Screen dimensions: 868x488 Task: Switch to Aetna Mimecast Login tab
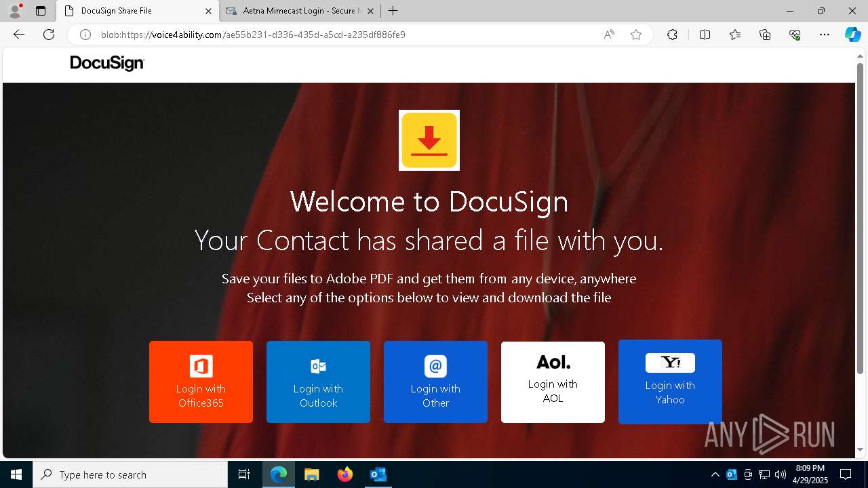coord(300,11)
